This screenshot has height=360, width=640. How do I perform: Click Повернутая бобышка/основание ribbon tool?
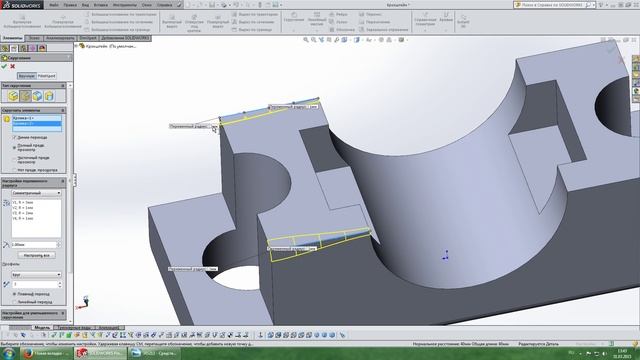[x=63, y=21]
